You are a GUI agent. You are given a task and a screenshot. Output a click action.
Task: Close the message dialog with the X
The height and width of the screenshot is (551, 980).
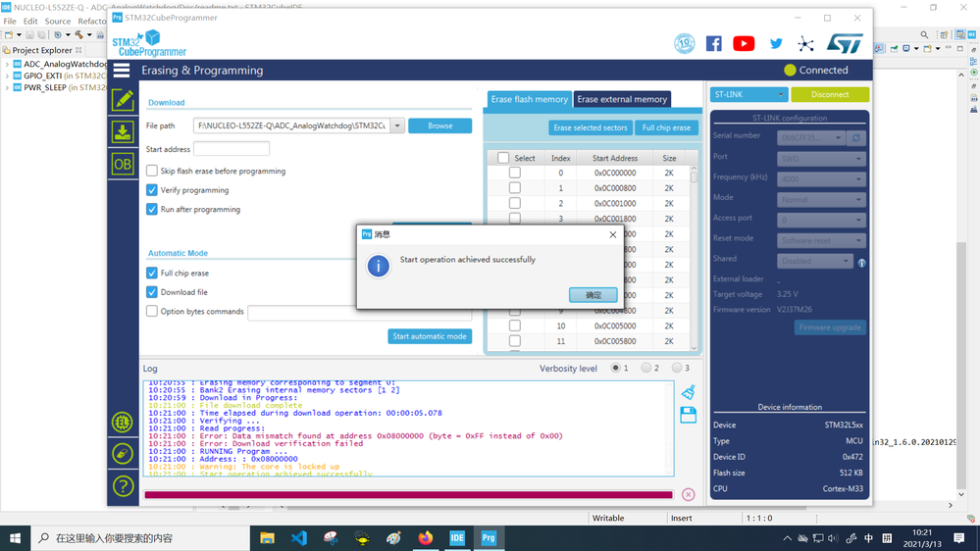pos(612,234)
